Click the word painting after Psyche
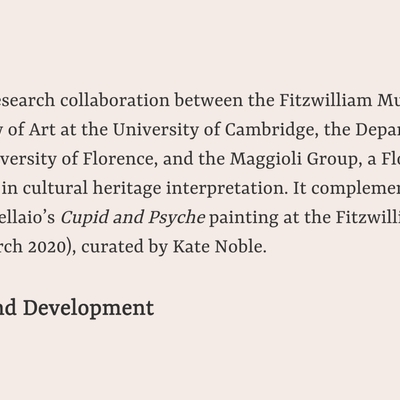Screen dimensions: 400x400 243,218
